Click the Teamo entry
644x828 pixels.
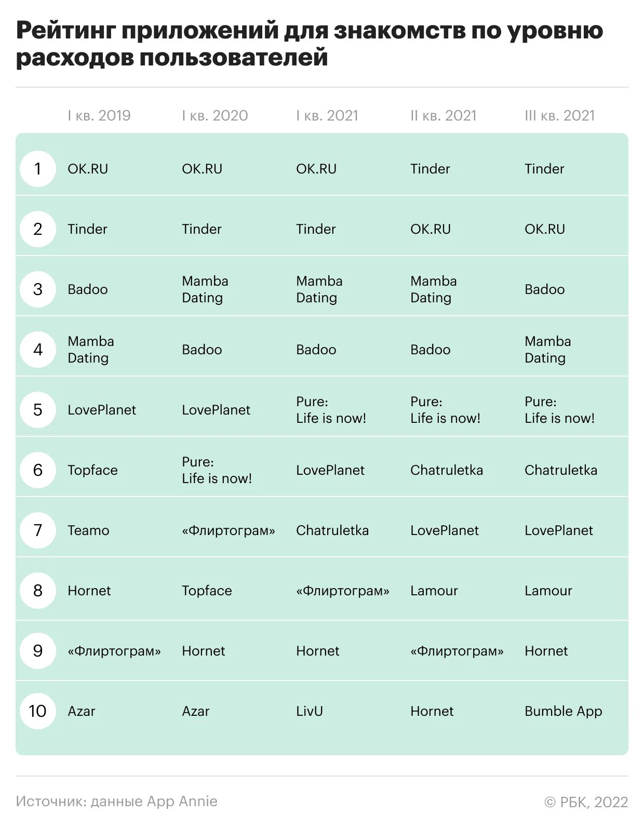88,530
